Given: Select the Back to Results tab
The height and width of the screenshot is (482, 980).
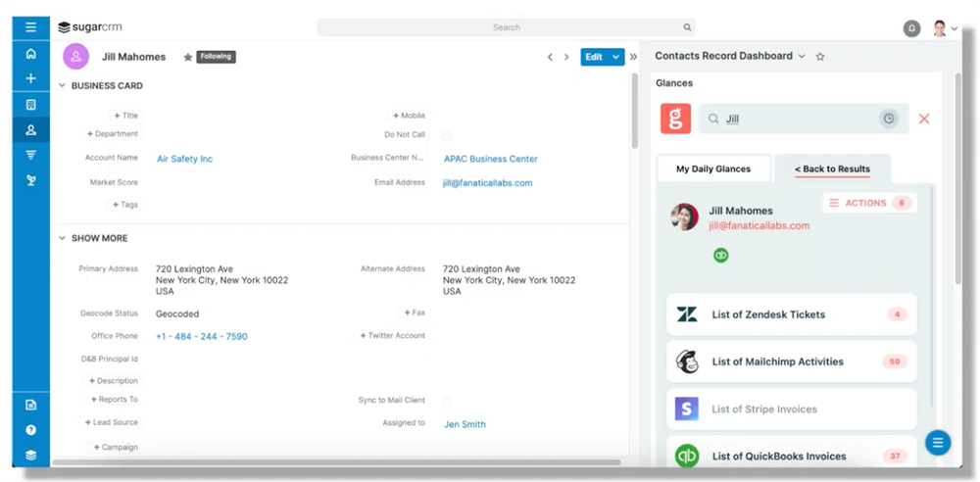Looking at the screenshot, I should [x=832, y=169].
